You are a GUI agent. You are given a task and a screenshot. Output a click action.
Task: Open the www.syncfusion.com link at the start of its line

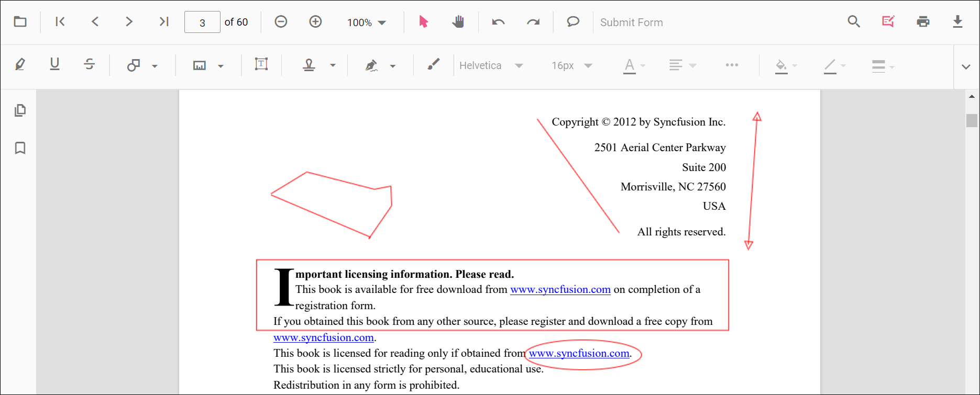pyautogui.click(x=324, y=337)
